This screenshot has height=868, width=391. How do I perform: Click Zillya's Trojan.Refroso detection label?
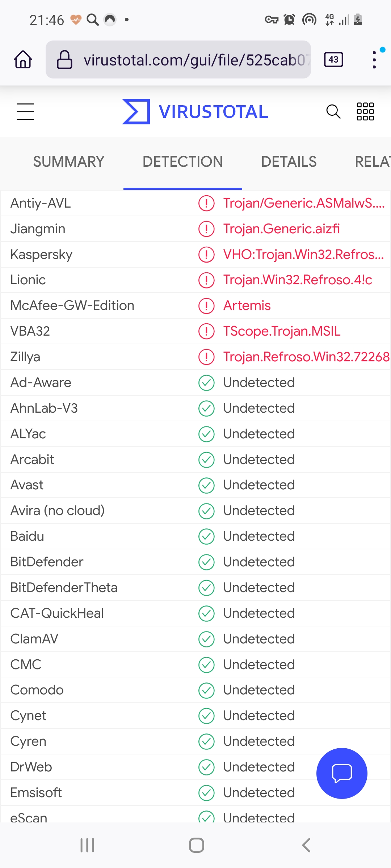pos(306,357)
